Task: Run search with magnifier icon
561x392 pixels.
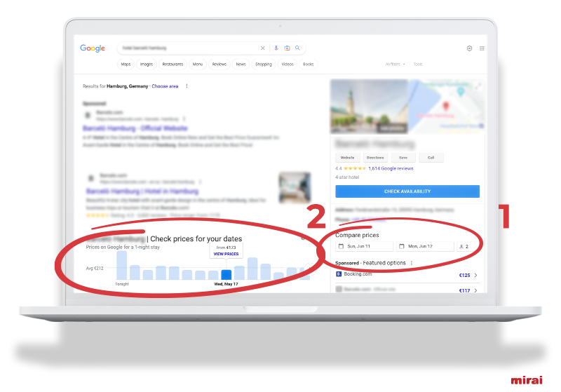Action: click(x=297, y=48)
